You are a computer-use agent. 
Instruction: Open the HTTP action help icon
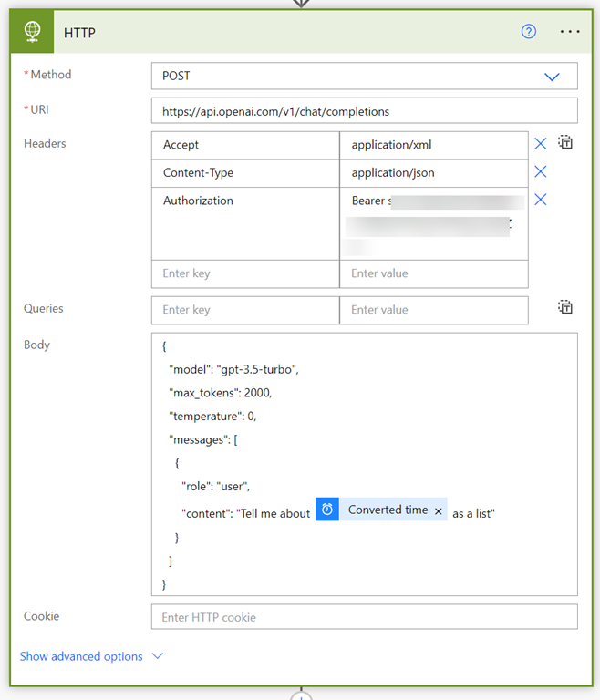tap(529, 32)
